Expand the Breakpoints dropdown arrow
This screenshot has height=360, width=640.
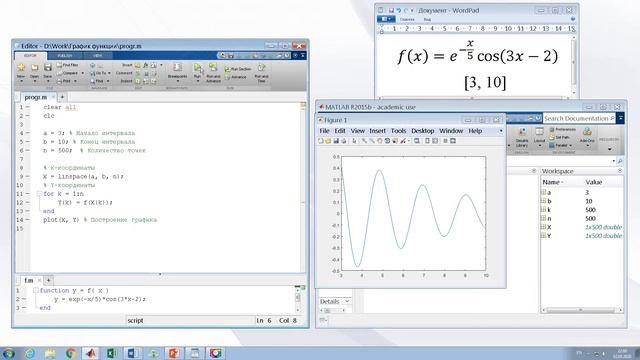(177, 81)
